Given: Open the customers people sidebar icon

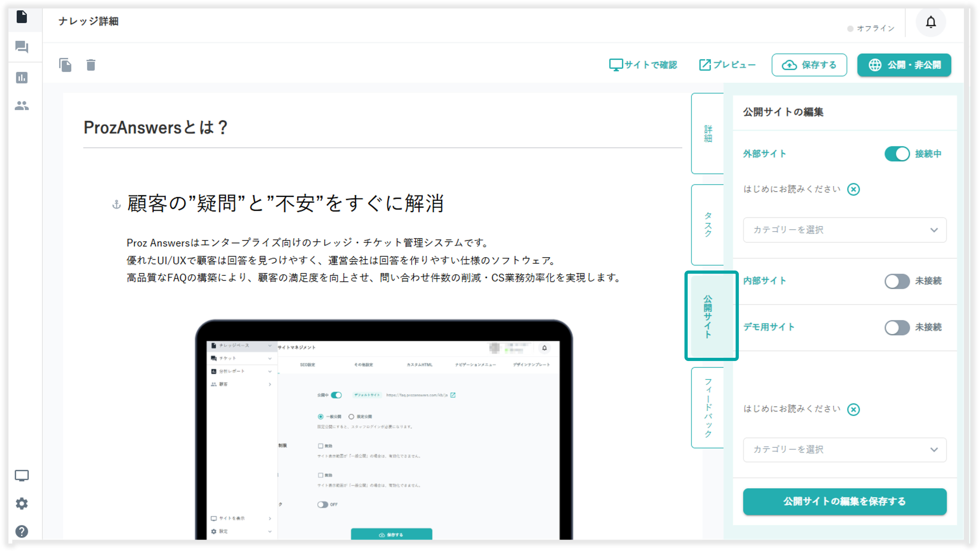Looking at the screenshot, I should coord(22,106).
